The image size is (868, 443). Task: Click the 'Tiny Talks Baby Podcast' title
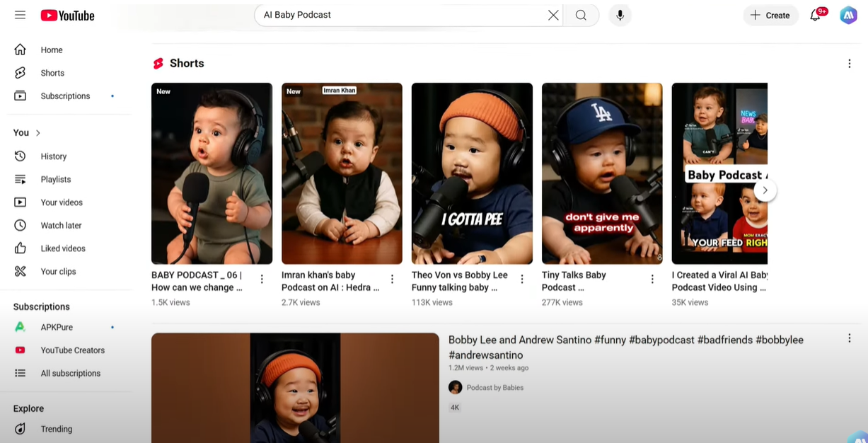pyautogui.click(x=574, y=281)
